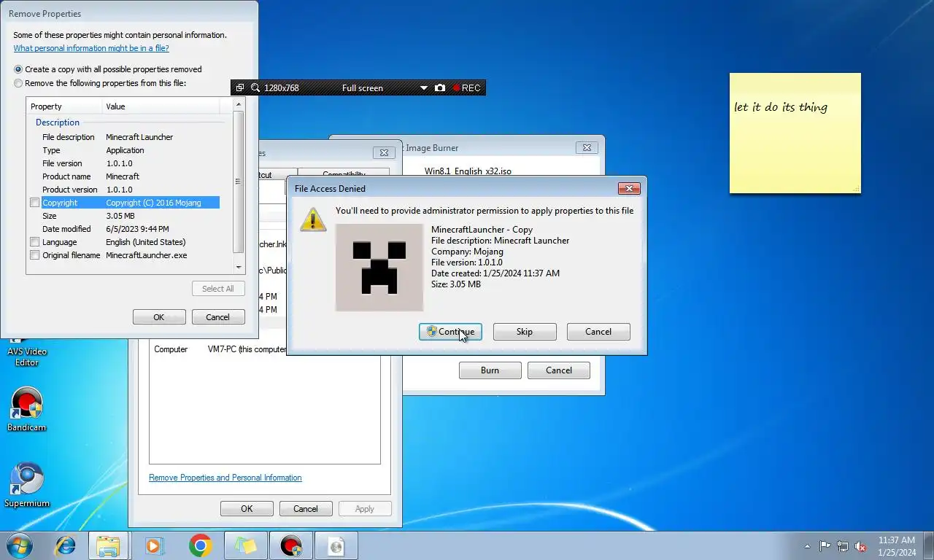Select the Date modified property row
The height and width of the screenshot is (560, 934).
124,229
